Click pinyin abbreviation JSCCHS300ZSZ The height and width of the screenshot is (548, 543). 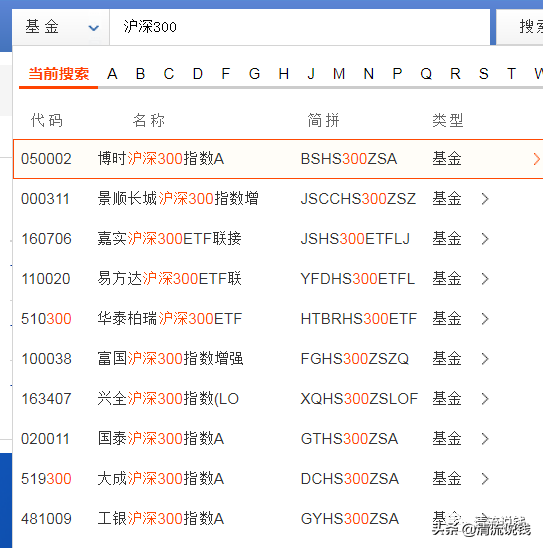pos(358,199)
